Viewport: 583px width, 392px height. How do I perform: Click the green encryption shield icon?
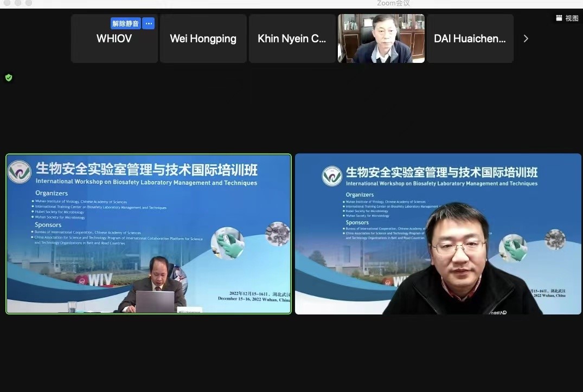pos(9,78)
